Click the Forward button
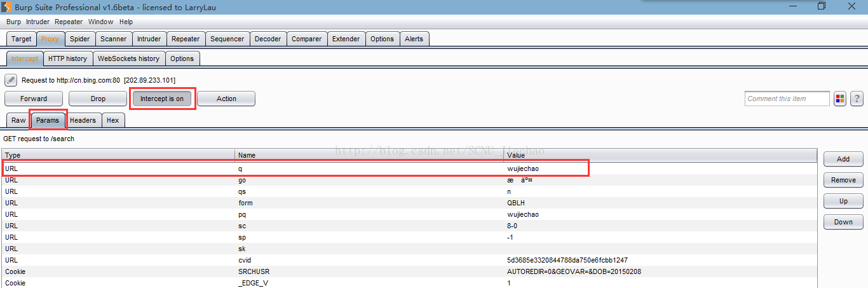Image resolution: width=868 pixels, height=288 pixels. coord(34,99)
